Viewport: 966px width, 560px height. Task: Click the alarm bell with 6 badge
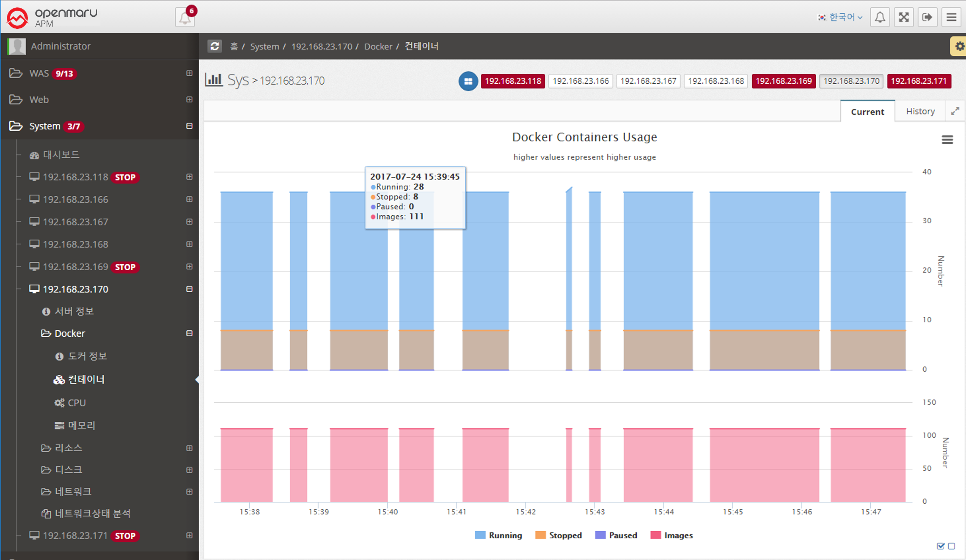(185, 18)
